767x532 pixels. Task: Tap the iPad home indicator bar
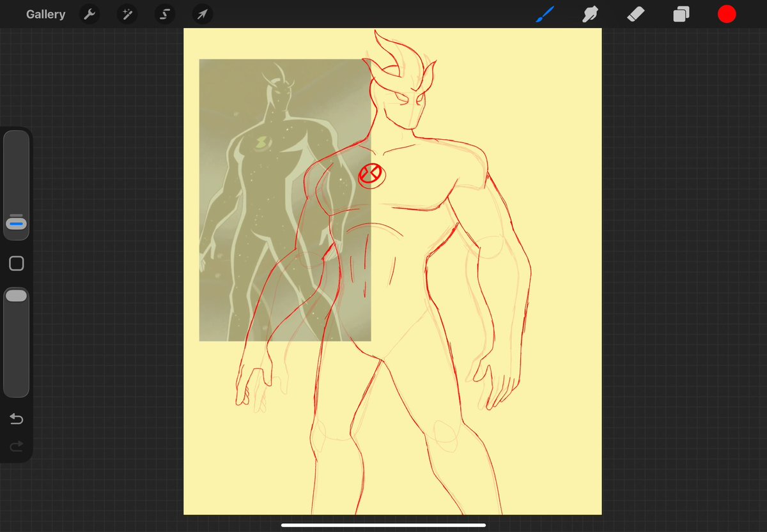point(383,525)
